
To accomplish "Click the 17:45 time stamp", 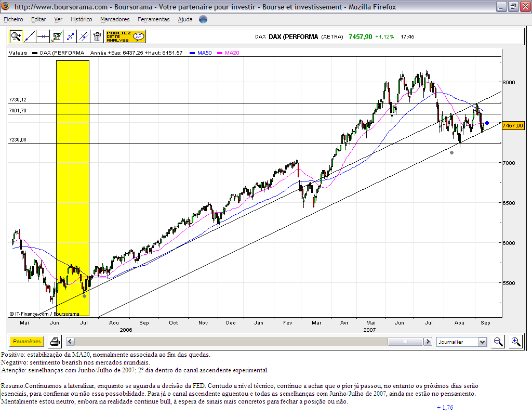I will click(x=407, y=37).
